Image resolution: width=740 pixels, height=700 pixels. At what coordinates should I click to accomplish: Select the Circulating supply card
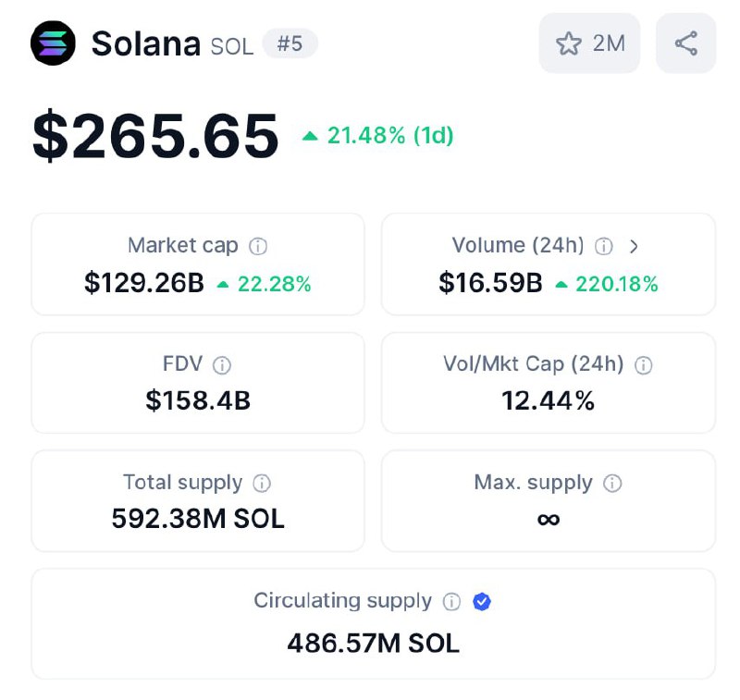click(x=374, y=623)
